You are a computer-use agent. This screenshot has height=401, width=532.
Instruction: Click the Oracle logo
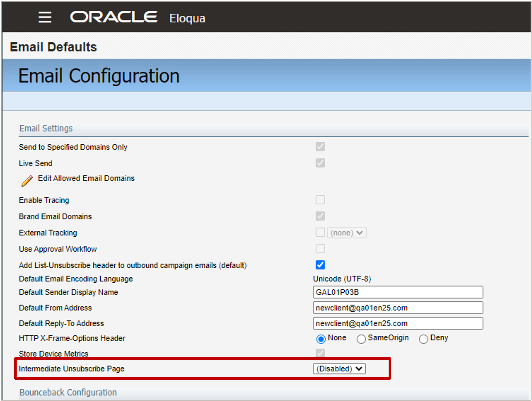coord(114,17)
